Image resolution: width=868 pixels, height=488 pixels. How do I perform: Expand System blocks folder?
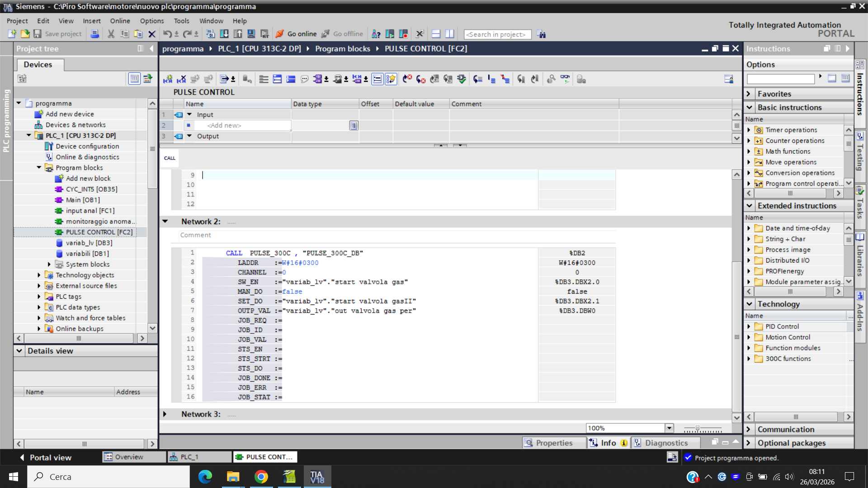coord(49,264)
